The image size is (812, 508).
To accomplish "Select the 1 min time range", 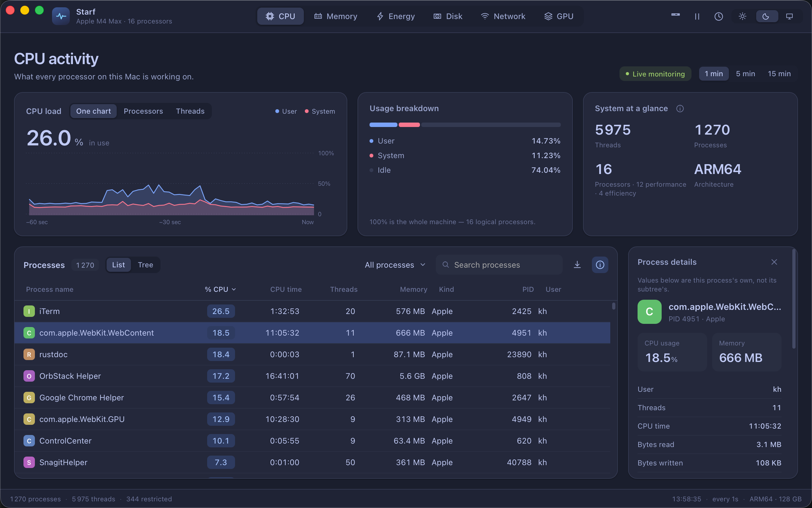I will pyautogui.click(x=714, y=74).
